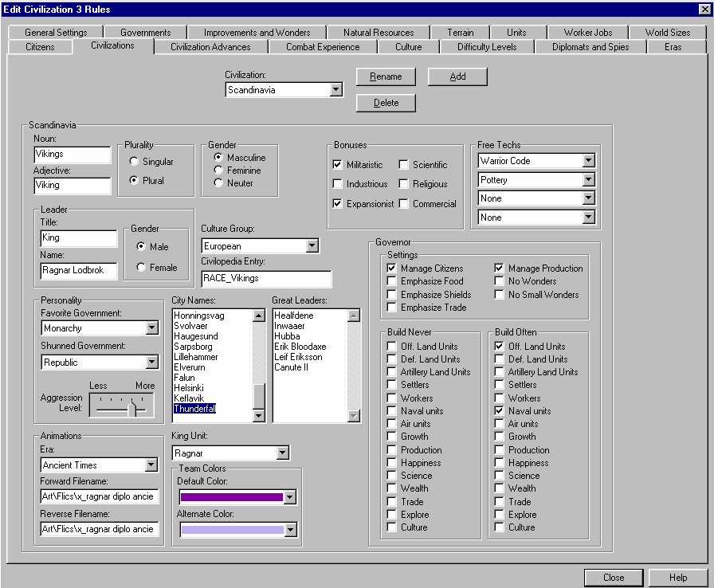The height and width of the screenshot is (588, 714).
Task: Switch to the Diplomats and Spies tab
Action: coord(590,47)
